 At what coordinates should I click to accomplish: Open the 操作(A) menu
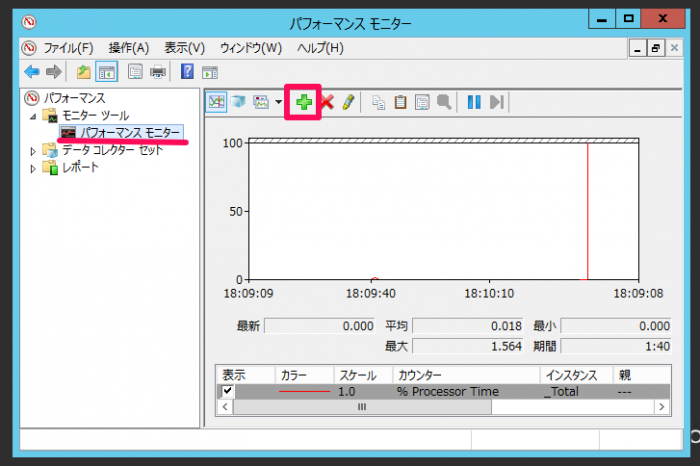pyautogui.click(x=129, y=48)
